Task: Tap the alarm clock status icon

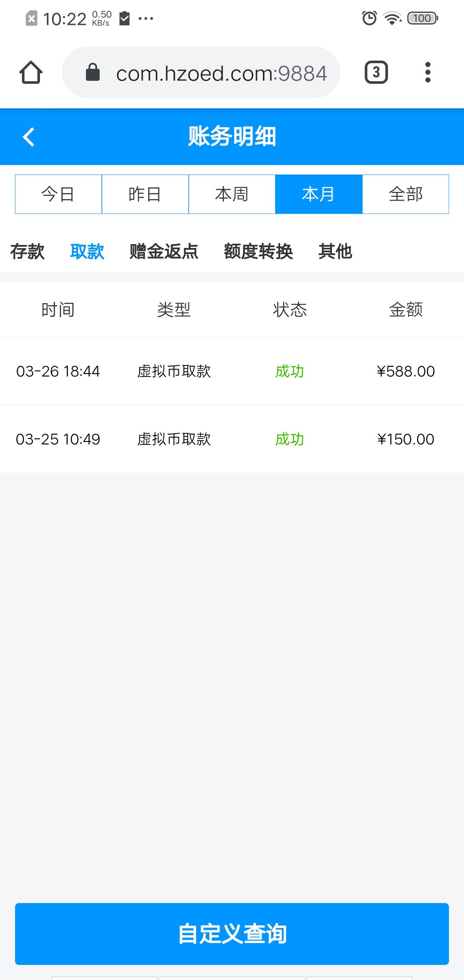Action: click(369, 18)
